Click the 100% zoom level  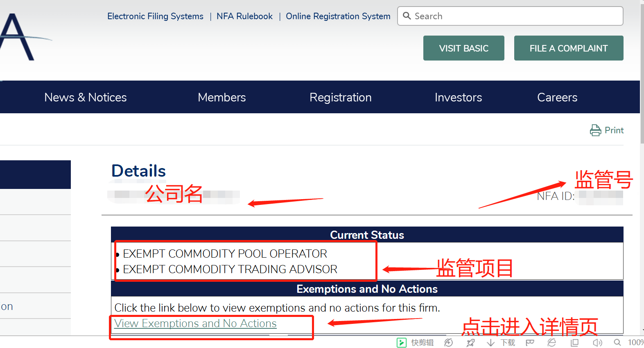click(636, 343)
